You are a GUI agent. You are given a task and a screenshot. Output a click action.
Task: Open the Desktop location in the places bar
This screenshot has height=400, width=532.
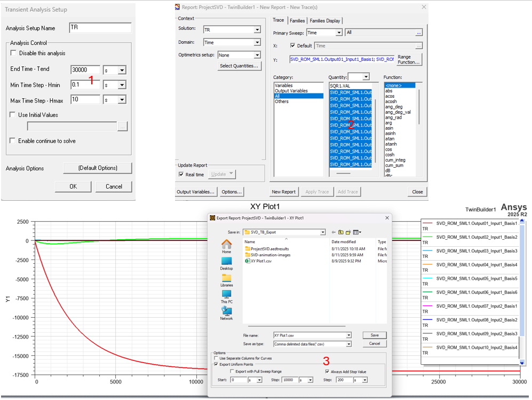tap(226, 263)
